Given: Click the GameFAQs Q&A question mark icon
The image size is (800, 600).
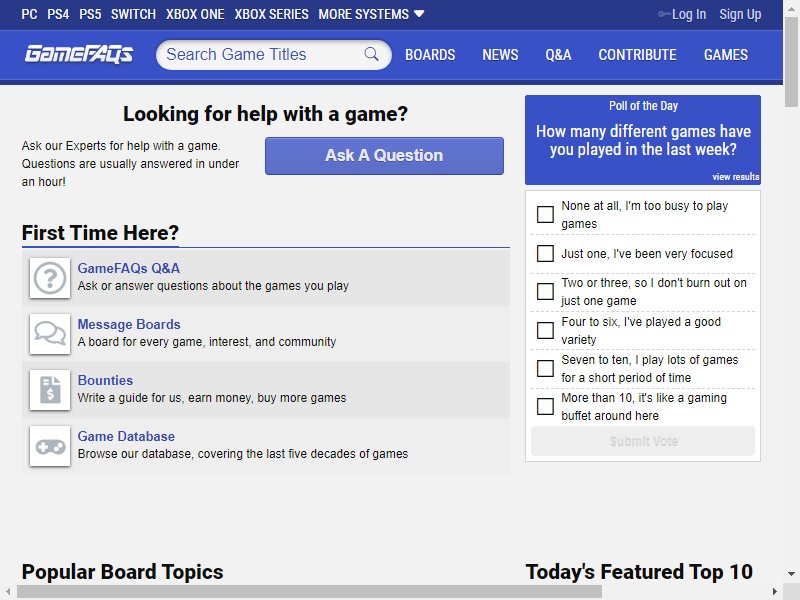Looking at the screenshot, I should pyautogui.click(x=49, y=278).
